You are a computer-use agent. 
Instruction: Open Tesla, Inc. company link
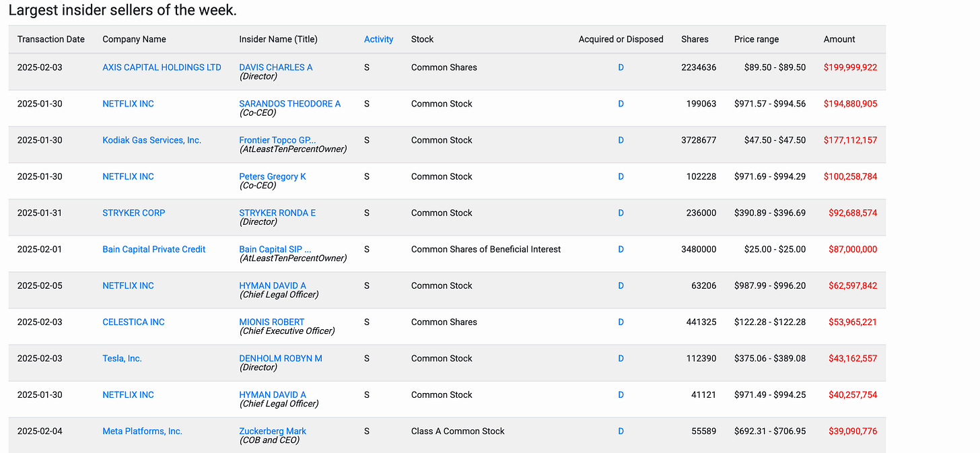tap(122, 358)
